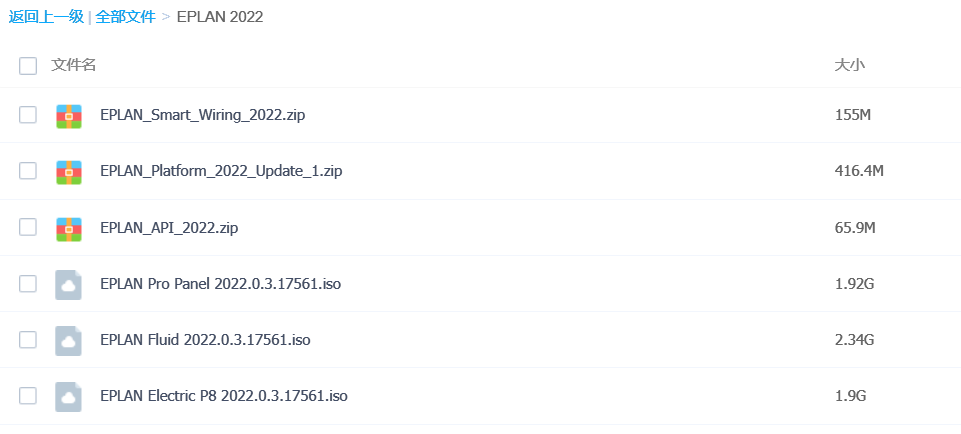The width and height of the screenshot is (961, 434).
Task: Click the archive icon beside EPLAN_Platform_2022_Update_1.zip
Action: [x=68, y=171]
